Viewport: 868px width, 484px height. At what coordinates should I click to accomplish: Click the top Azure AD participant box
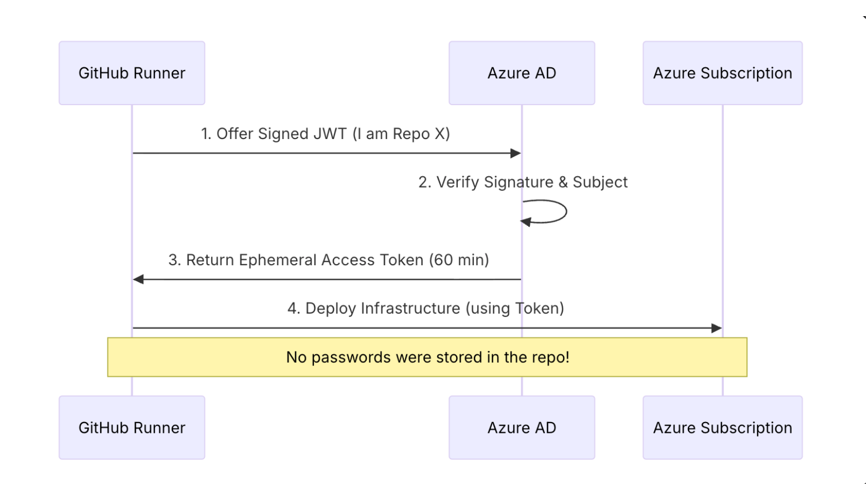(521, 73)
